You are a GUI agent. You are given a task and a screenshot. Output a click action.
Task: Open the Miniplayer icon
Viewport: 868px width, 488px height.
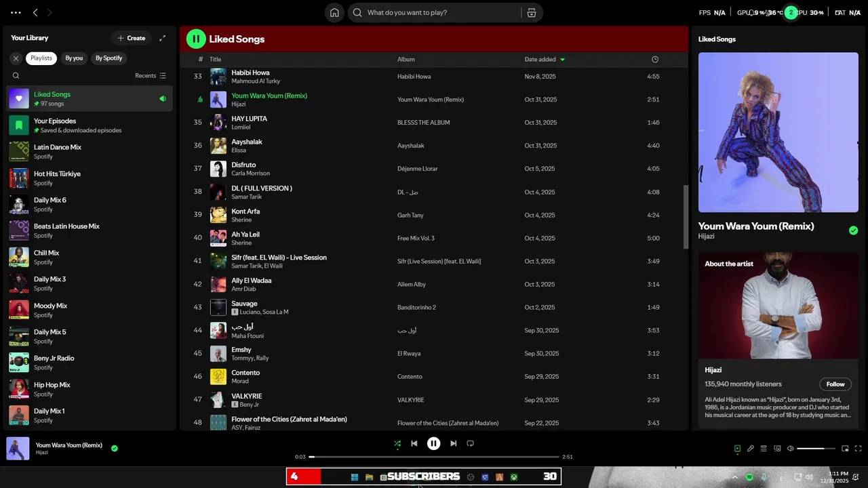[x=845, y=448]
